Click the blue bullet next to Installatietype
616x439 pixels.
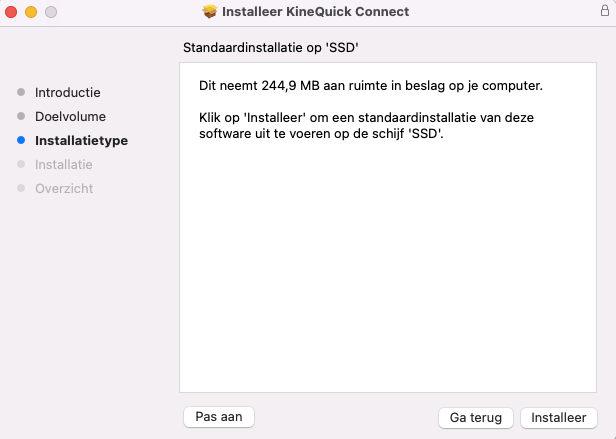tap(21, 140)
